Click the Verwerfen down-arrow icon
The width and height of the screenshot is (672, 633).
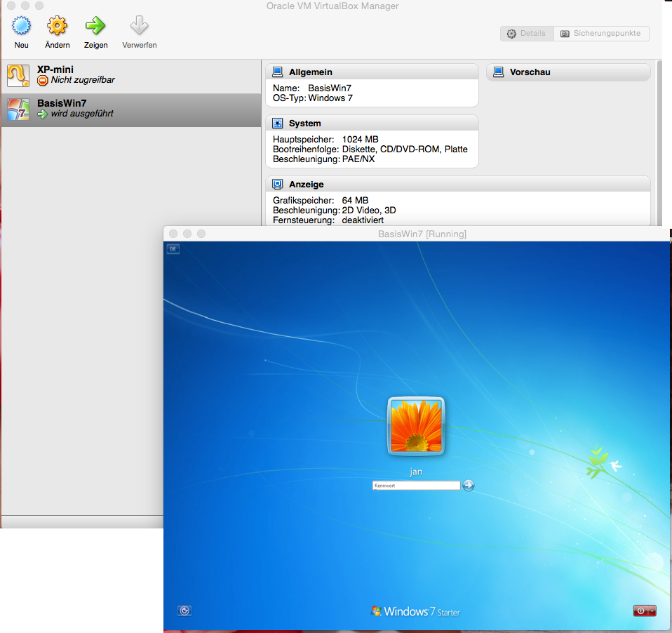click(x=140, y=26)
